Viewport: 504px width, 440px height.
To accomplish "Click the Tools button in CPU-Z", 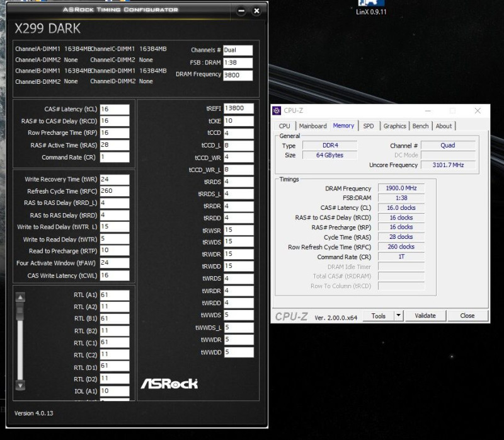I will (379, 316).
